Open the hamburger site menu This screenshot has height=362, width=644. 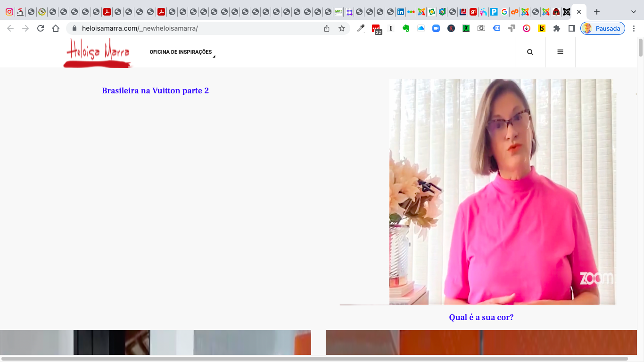[560, 52]
